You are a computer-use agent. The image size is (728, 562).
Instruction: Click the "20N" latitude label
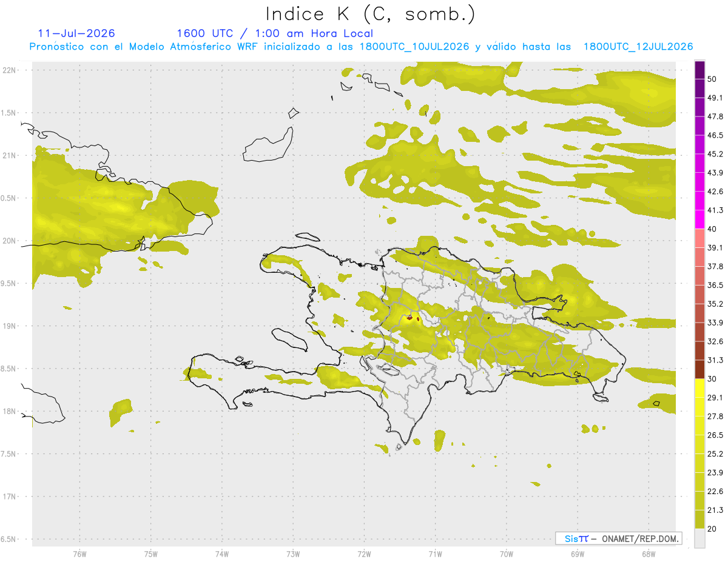click(10, 241)
